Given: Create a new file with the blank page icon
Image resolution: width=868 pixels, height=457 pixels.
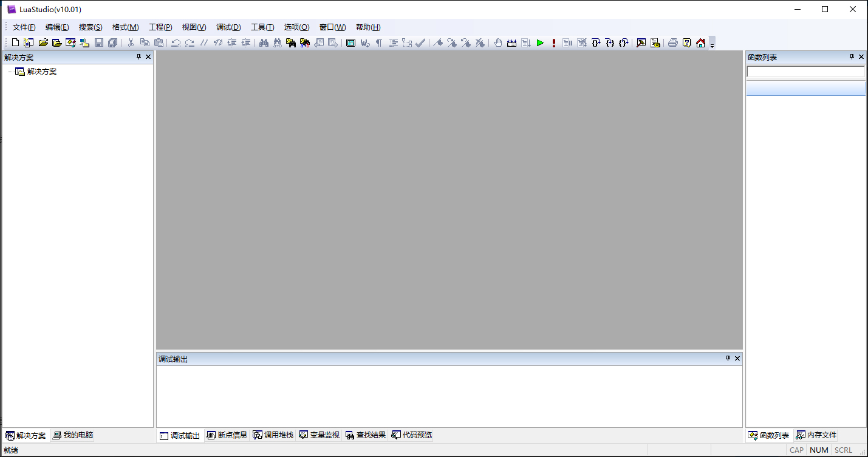Looking at the screenshot, I should click(x=15, y=42).
